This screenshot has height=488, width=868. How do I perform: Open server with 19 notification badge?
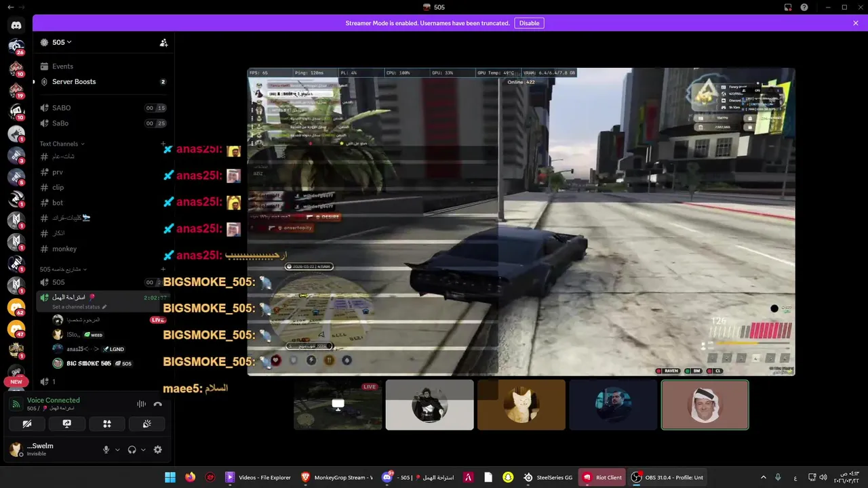pyautogui.click(x=16, y=90)
